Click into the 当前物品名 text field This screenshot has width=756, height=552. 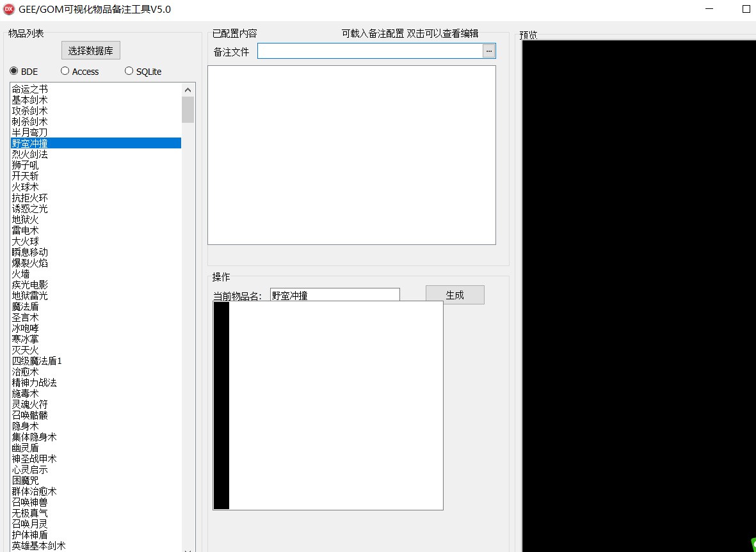click(335, 295)
